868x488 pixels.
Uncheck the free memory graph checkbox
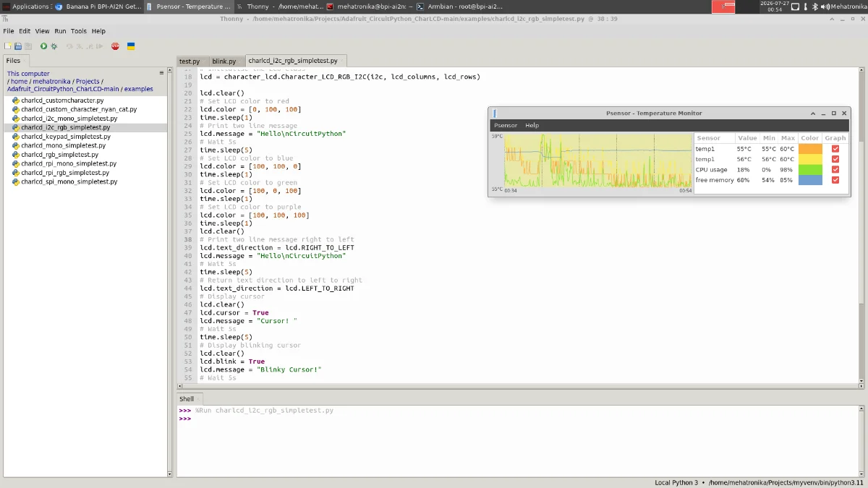(x=835, y=180)
